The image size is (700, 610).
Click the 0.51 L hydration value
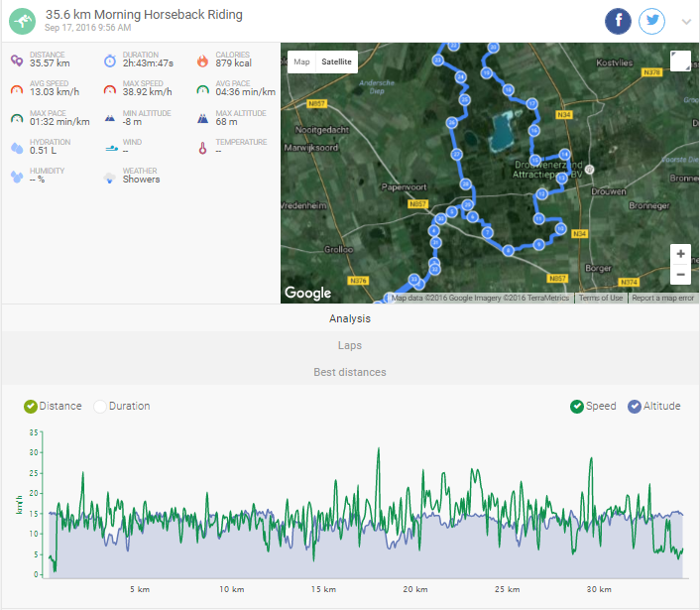point(43,151)
